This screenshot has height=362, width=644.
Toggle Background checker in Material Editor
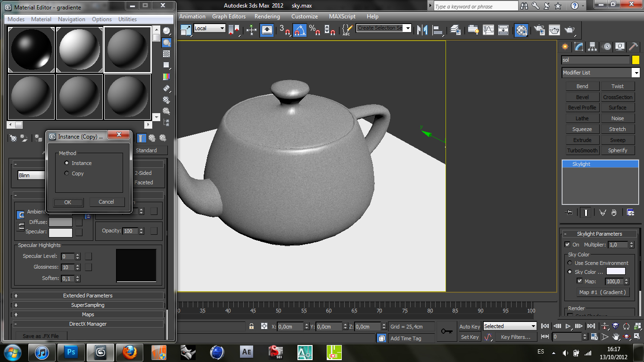click(x=166, y=54)
